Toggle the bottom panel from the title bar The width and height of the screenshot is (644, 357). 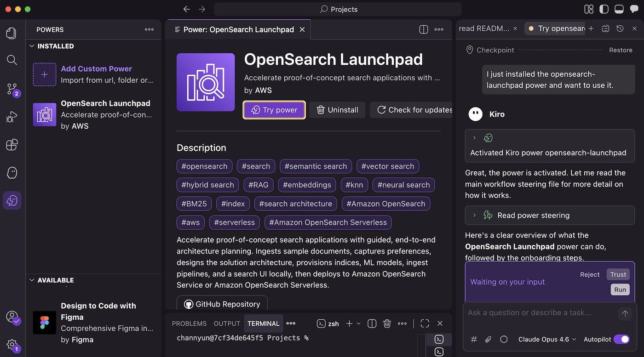coord(619,9)
